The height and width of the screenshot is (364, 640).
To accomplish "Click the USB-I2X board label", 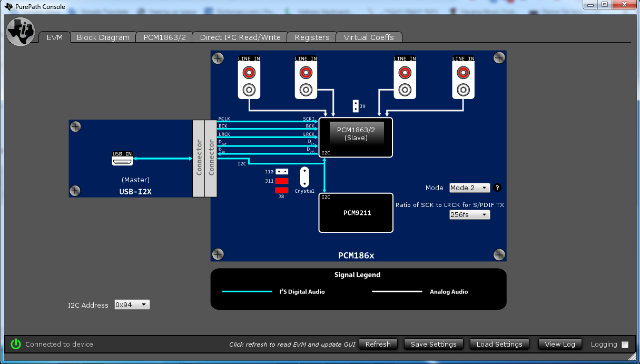I will point(135,191).
